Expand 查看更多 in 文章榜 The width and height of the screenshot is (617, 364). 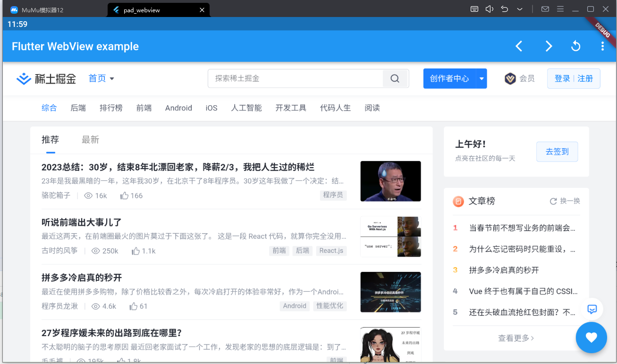click(x=516, y=338)
